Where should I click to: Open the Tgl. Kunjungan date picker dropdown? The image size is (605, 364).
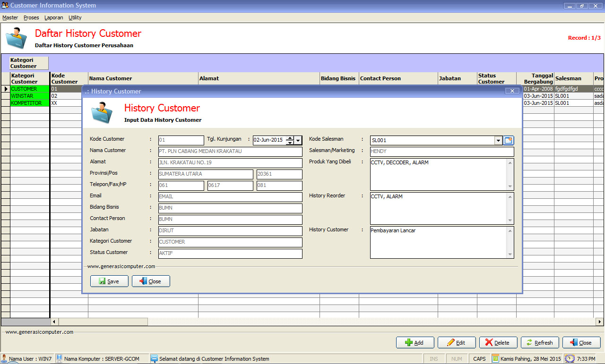298,140
